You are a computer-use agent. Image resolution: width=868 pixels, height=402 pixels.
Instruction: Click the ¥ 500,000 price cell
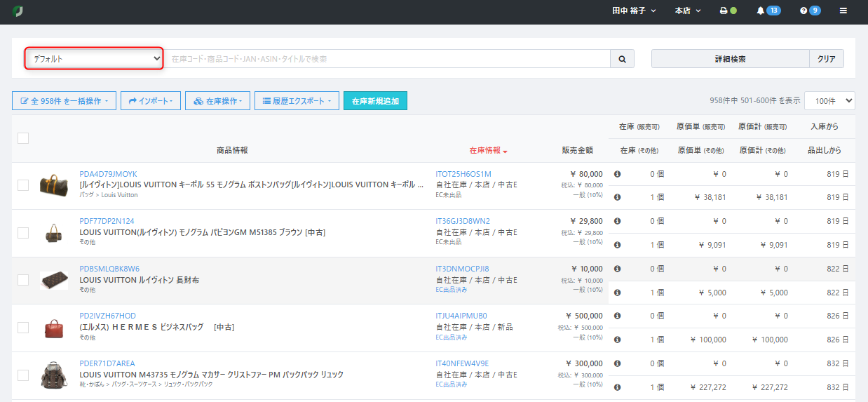pyautogui.click(x=584, y=316)
